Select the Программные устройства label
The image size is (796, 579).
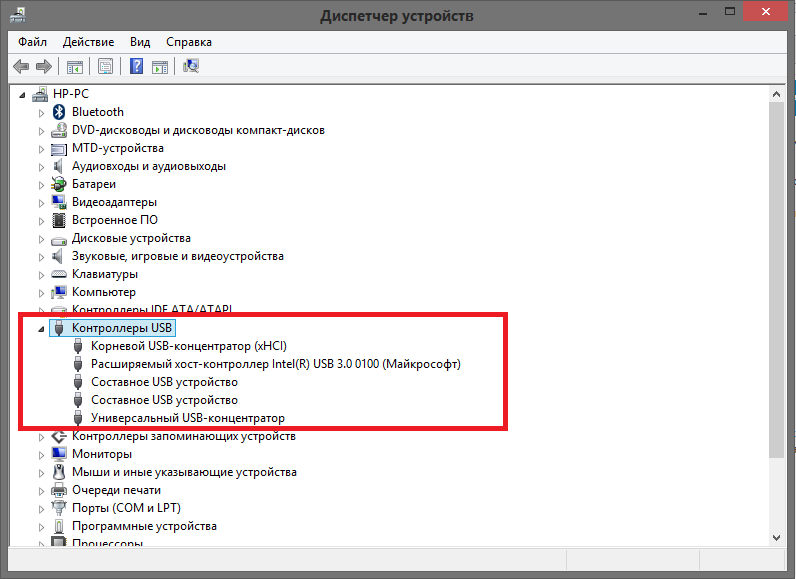(x=144, y=526)
